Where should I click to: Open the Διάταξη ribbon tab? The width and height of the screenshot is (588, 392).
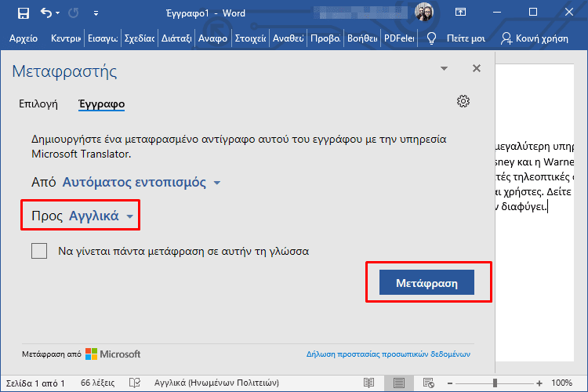point(176,38)
